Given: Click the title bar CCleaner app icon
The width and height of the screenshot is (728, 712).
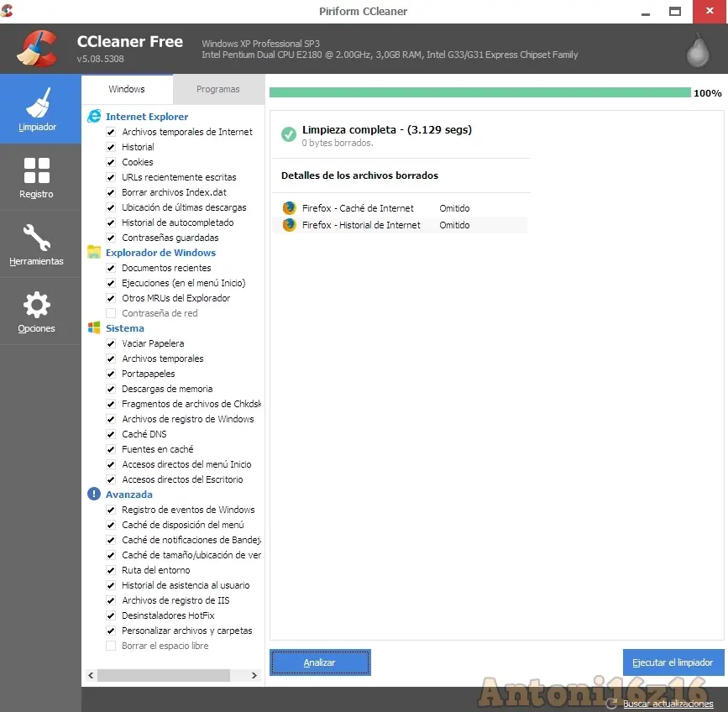Looking at the screenshot, I should click(x=7, y=11).
